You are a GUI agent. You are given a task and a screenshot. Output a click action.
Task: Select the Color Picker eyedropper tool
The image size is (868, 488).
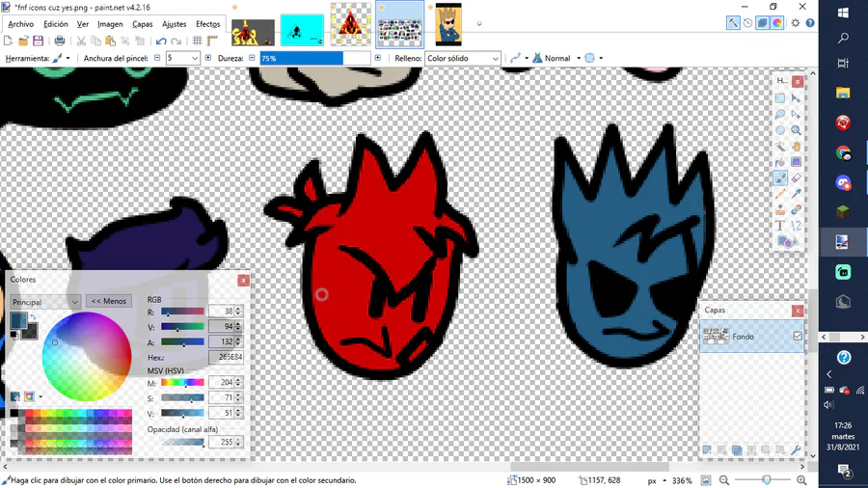tap(796, 194)
